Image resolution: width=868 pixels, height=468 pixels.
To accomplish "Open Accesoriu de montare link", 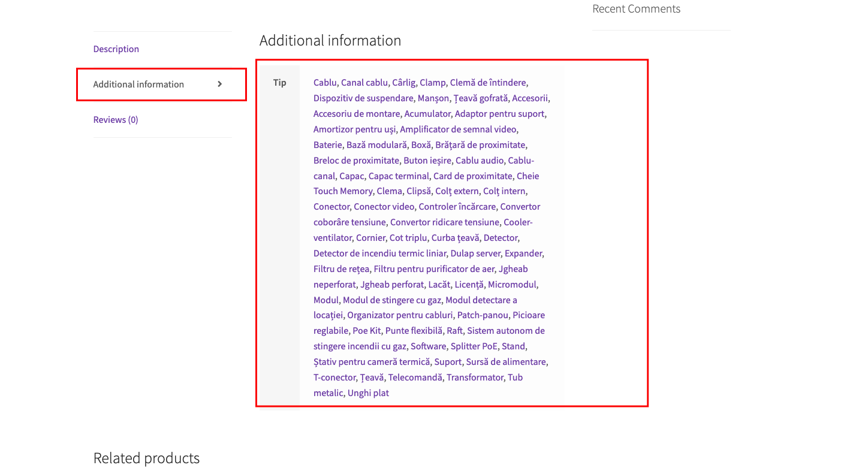I will (x=357, y=114).
